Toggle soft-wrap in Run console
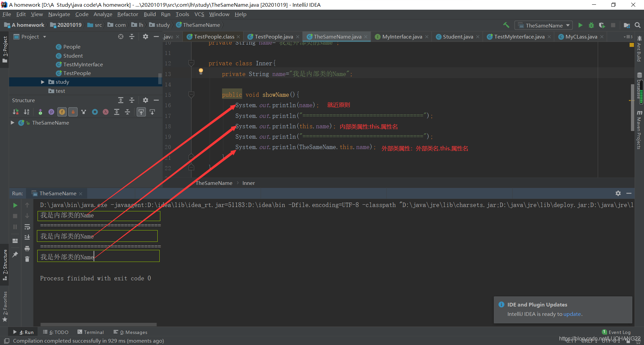Screen dimensions: 644x345 pos(27,227)
